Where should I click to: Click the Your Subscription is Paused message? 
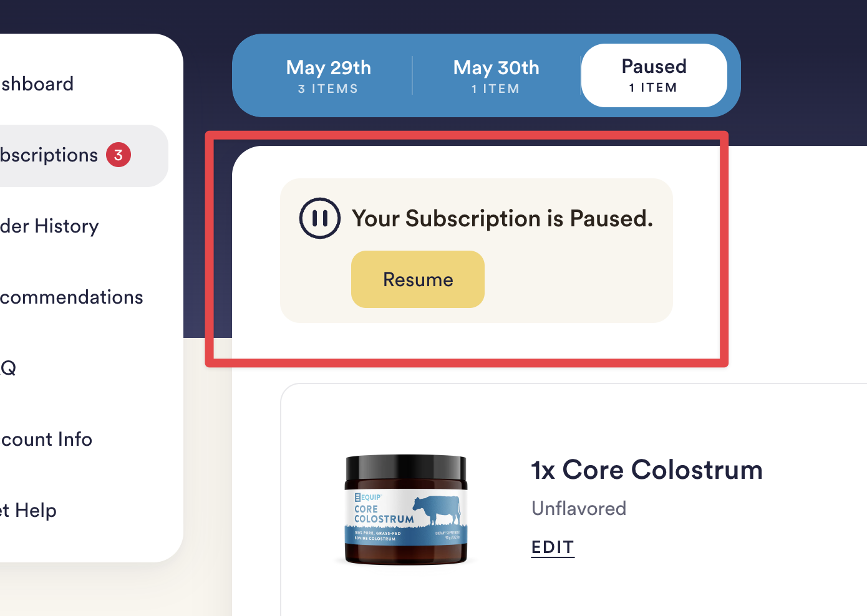(x=502, y=218)
